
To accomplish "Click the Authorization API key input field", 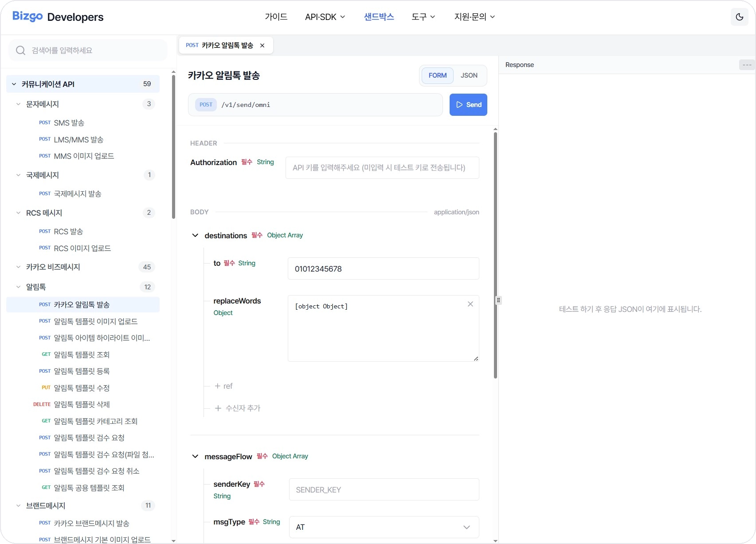I will [382, 167].
